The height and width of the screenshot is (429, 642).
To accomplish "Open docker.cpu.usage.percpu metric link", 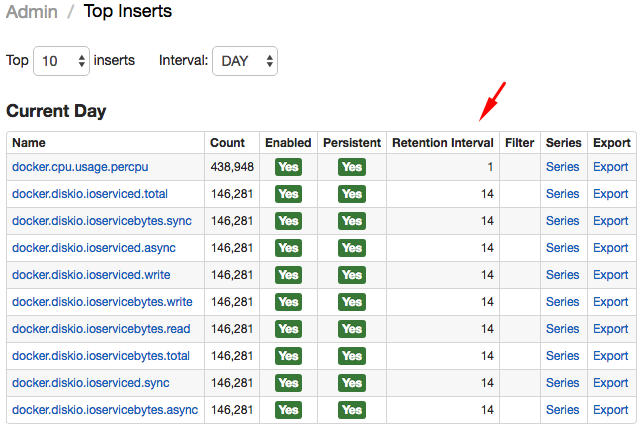I will (x=80, y=167).
